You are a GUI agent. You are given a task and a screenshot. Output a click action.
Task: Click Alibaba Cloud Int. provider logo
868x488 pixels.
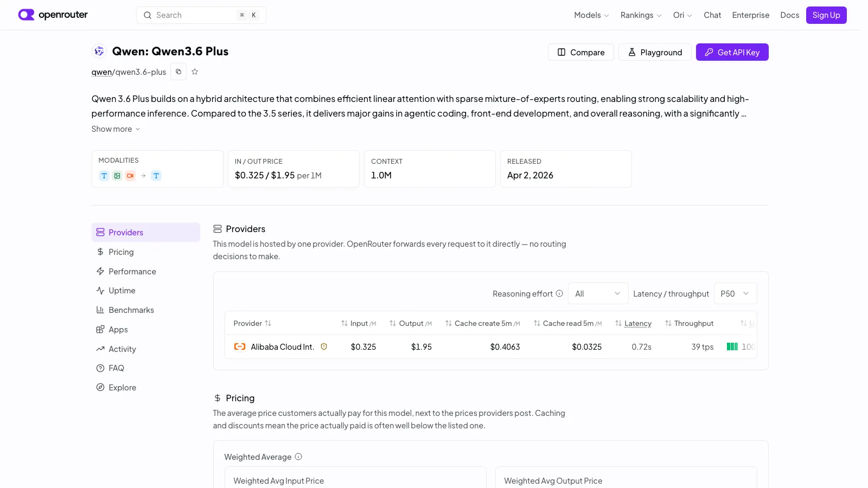240,346
